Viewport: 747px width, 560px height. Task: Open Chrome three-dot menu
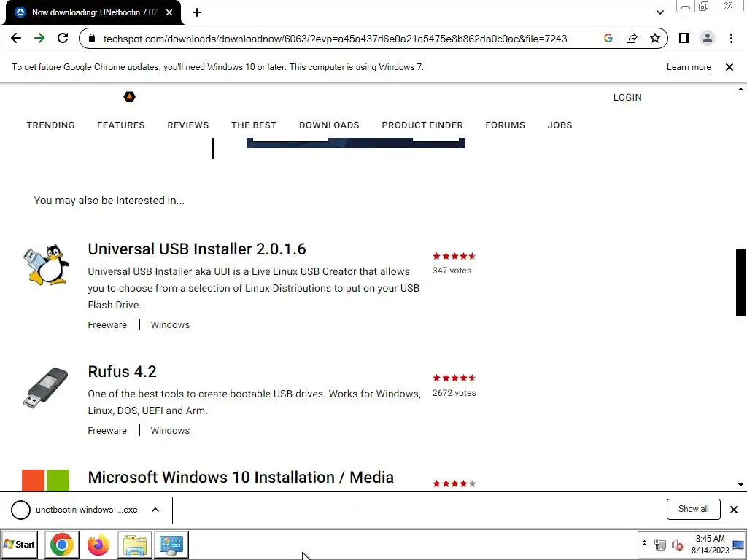[731, 38]
